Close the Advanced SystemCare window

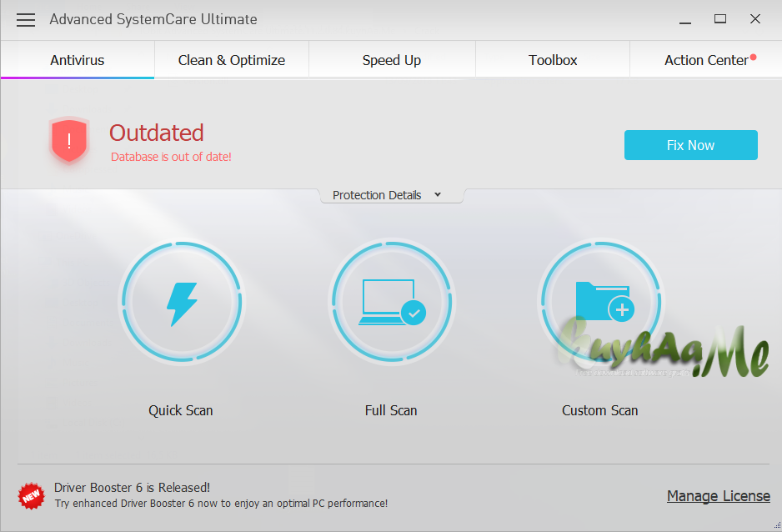coord(755,19)
